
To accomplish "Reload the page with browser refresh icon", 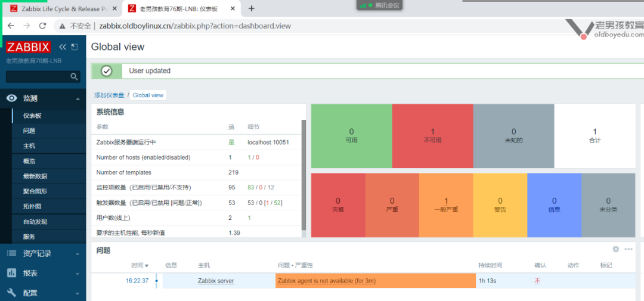I will click(42, 26).
